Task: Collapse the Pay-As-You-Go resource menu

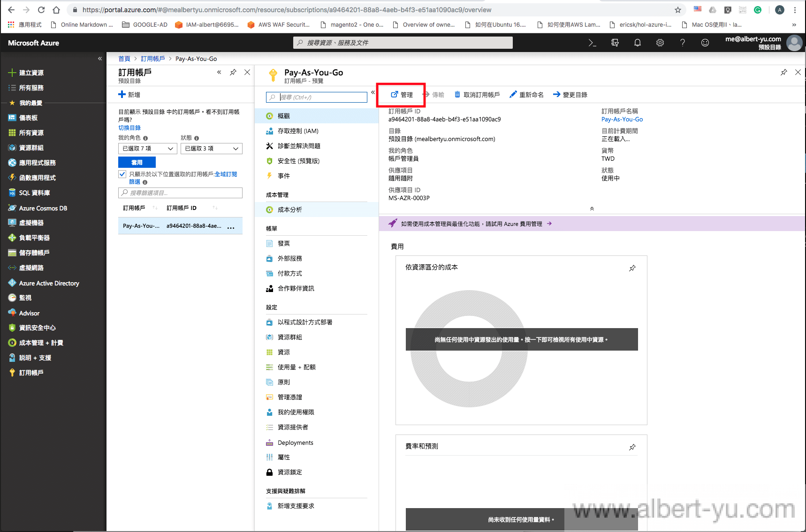Action: 373,92
